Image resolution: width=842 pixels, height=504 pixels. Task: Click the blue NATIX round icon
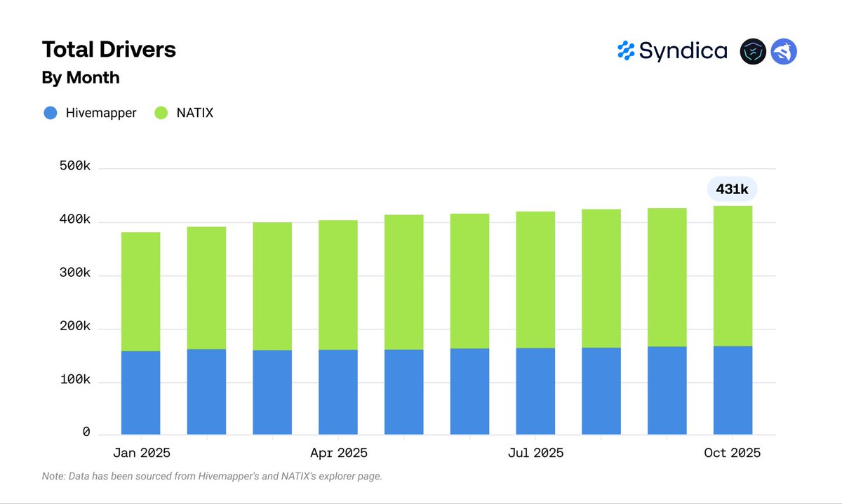coord(784,52)
